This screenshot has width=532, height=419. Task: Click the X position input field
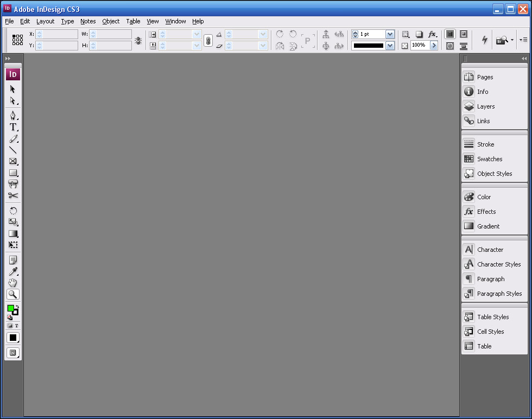point(56,34)
